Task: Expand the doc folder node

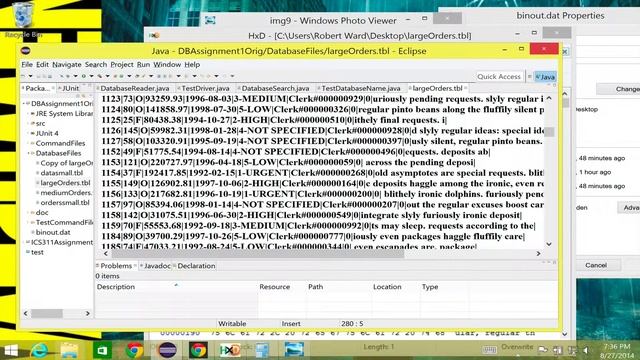Action: [x=29, y=212]
